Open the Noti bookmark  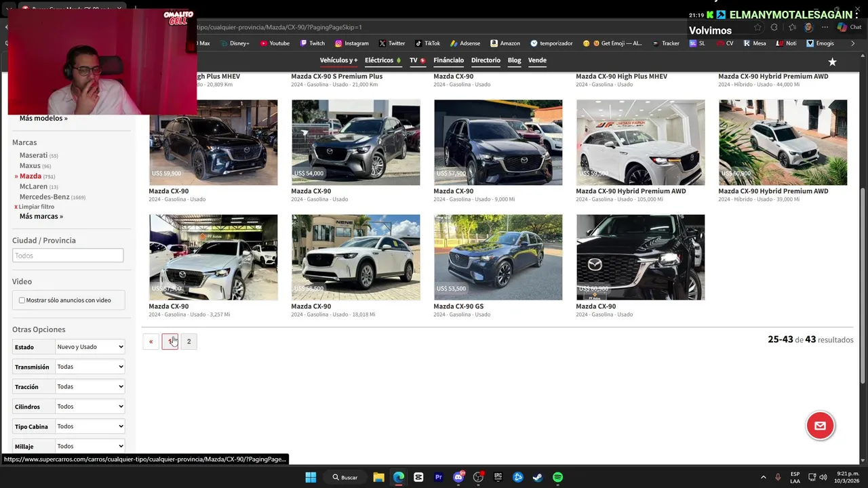coord(787,43)
